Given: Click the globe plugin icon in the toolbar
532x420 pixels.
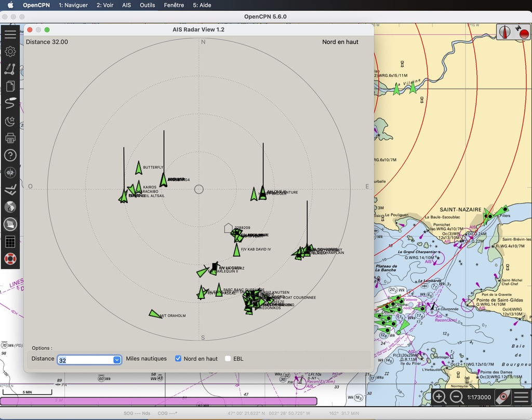Looking at the screenshot, I should pyautogui.click(x=10, y=207).
